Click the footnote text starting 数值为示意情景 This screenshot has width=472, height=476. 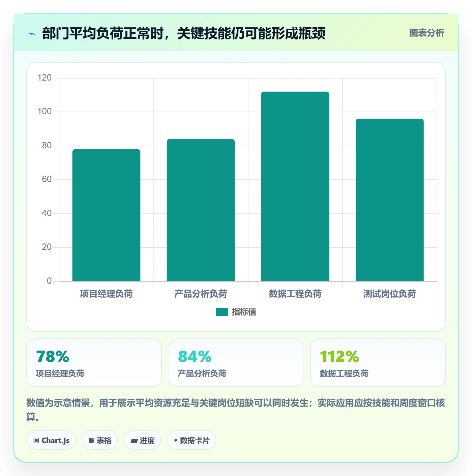pyautogui.click(x=236, y=410)
